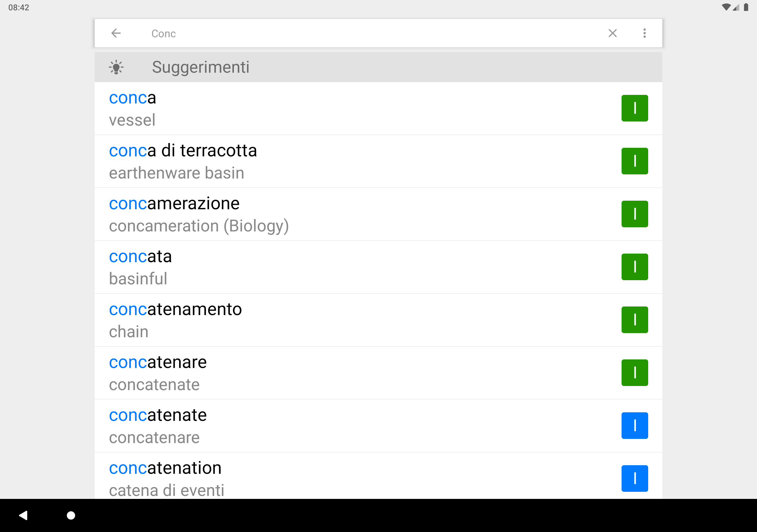Tap green badge next to concatenamento
This screenshot has width=757, height=532.
(x=634, y=320)
